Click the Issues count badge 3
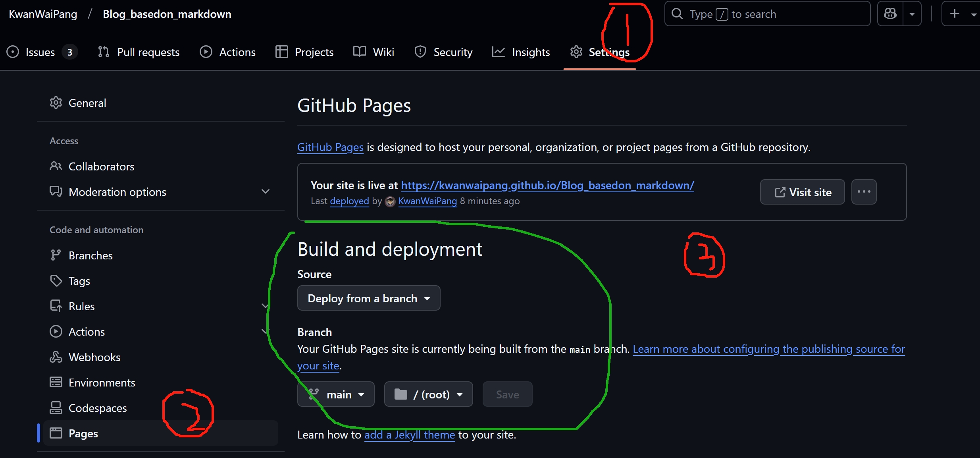Image resolution: width=980 pixels, height=458 pixels. 70,52
